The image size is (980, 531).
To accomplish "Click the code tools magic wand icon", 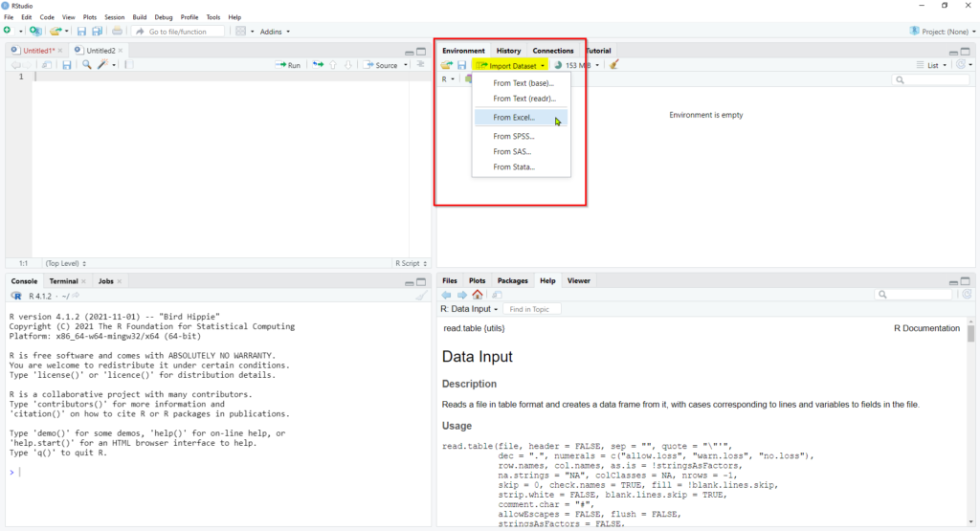I will [x=103, y=65].
